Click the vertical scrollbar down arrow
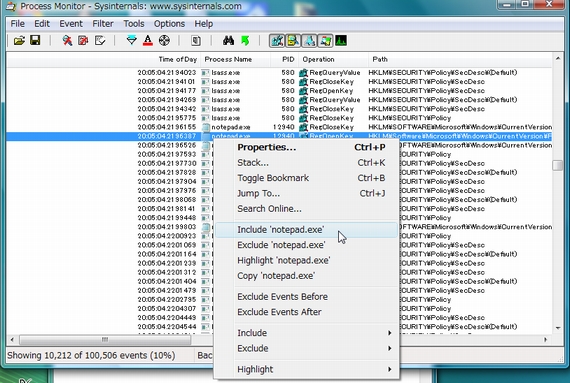 (x=558, y=328)
